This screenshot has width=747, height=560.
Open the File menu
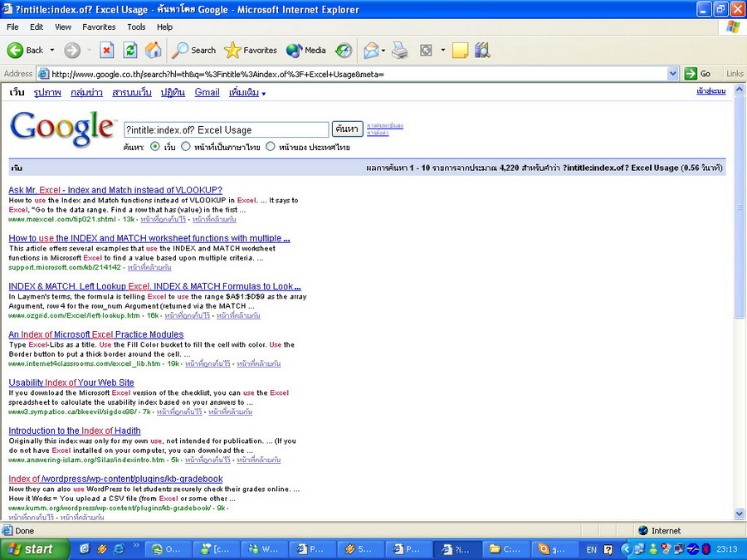(x=12, y=27)
